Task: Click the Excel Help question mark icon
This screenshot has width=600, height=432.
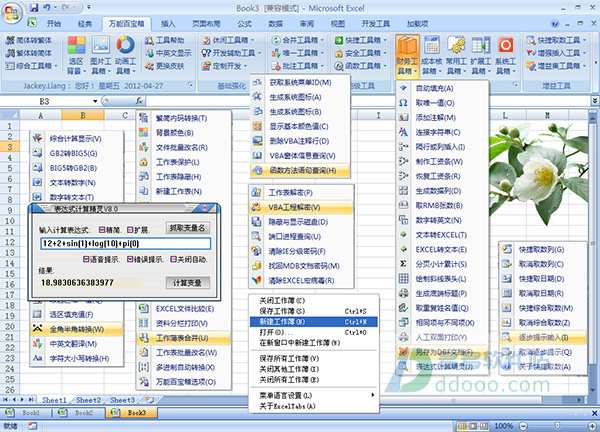Action: click(x=555, y=24)
